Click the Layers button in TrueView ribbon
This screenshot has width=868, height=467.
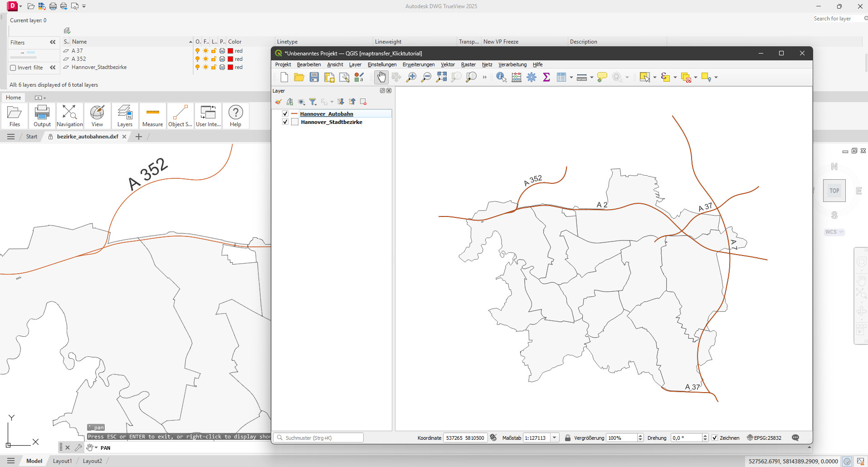[125, 116]
